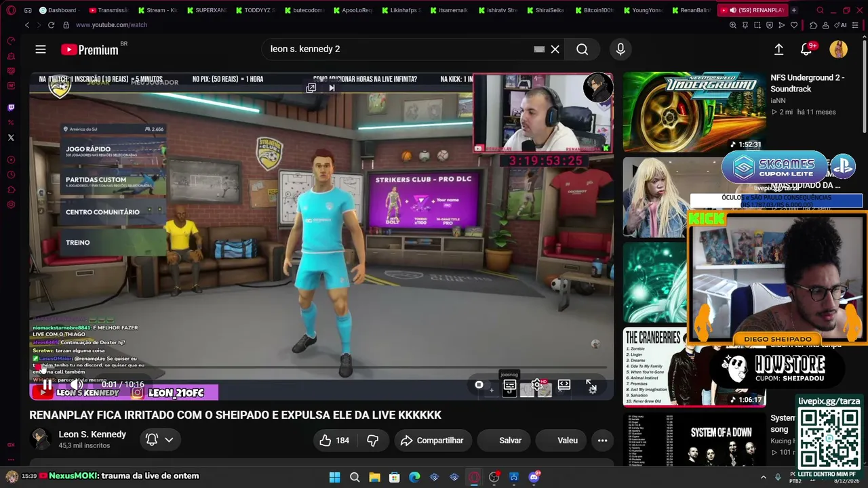Open YouTube notifications bell
The height and width of the screenshot is (488, 868).
tap(806, 49)
